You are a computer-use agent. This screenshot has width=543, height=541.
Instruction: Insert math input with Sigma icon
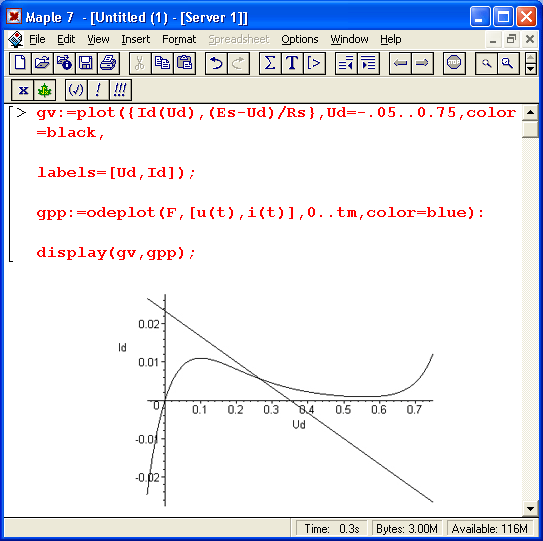coord(270,63)
